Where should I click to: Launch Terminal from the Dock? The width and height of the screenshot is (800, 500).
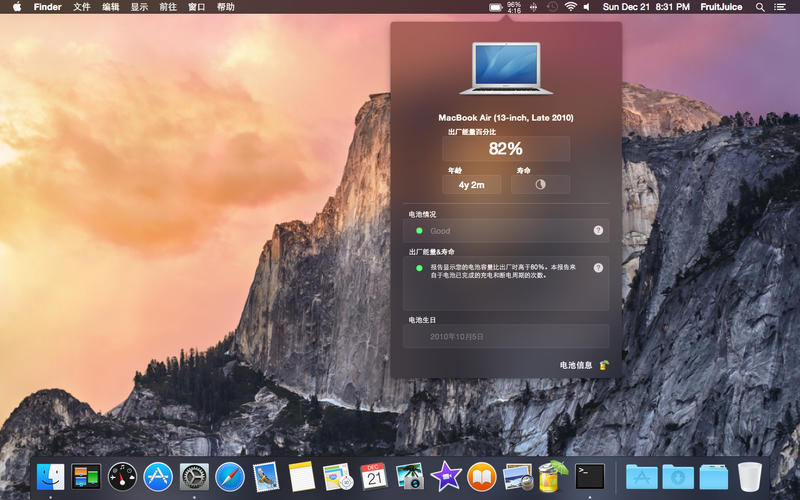click(590, 476)
